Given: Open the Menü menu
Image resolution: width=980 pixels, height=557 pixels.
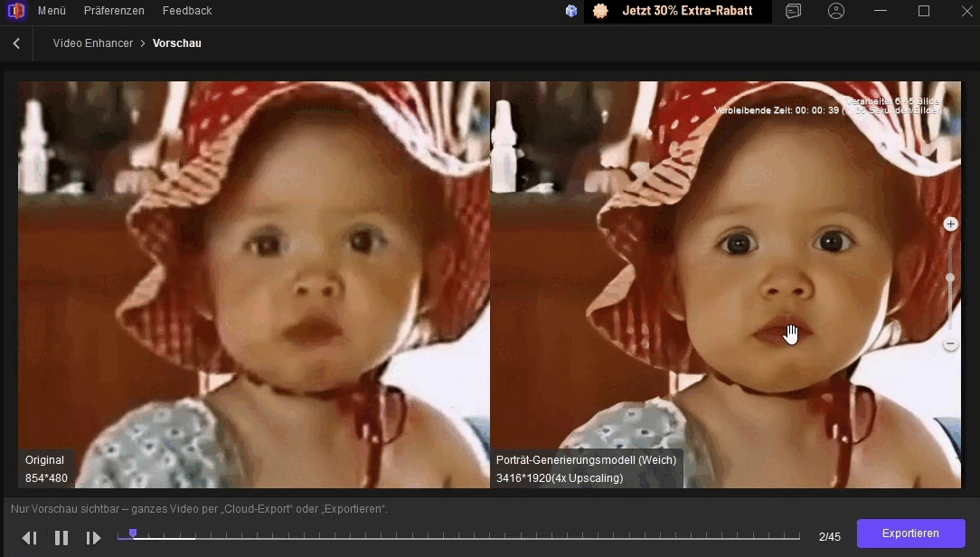Looking at the screenshot, I should [x=52, y=11].
